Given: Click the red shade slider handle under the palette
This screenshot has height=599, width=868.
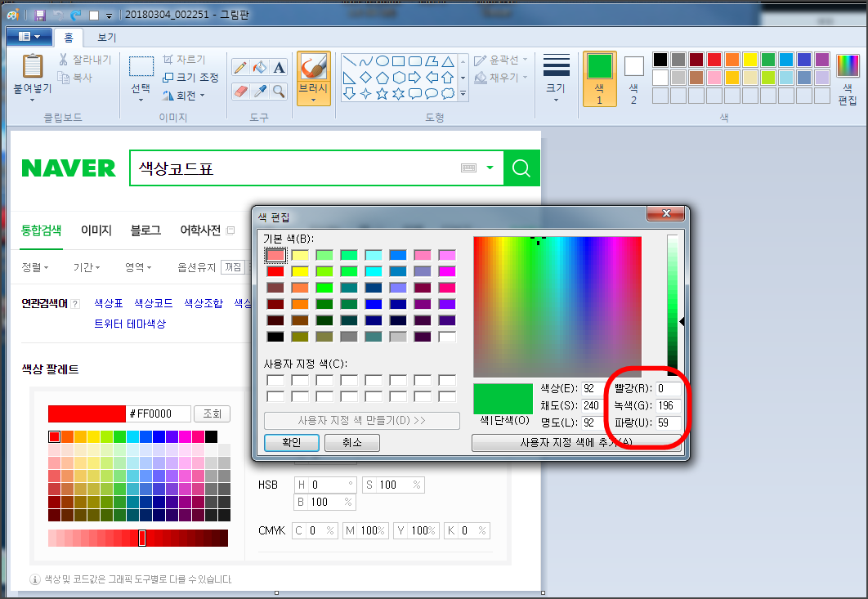Looking at the screenshot, I should (x=142, y=538).
